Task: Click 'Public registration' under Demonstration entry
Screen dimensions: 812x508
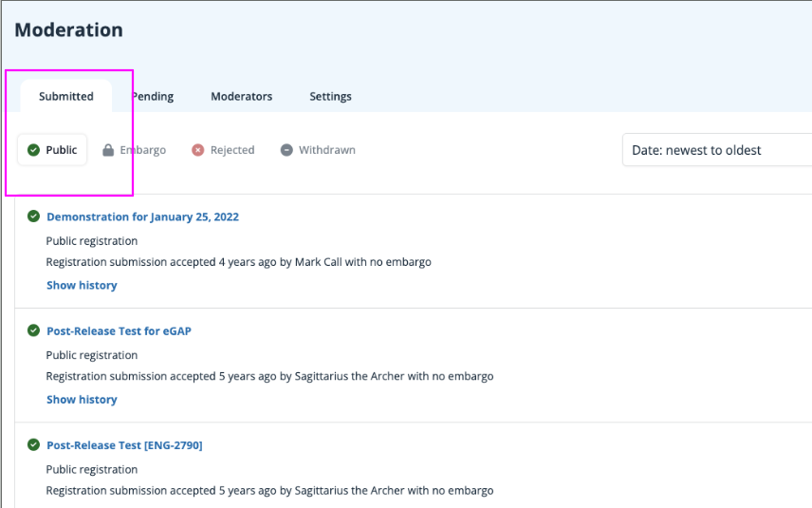Action: pos(92,241)
